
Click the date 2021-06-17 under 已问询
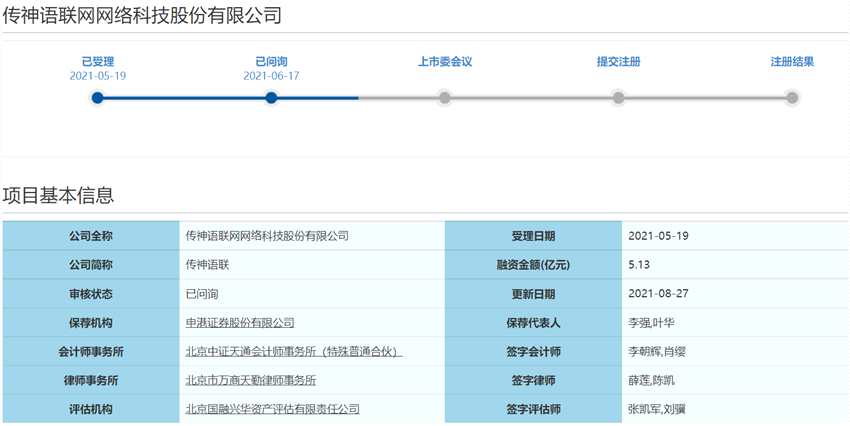pos(271,76)
